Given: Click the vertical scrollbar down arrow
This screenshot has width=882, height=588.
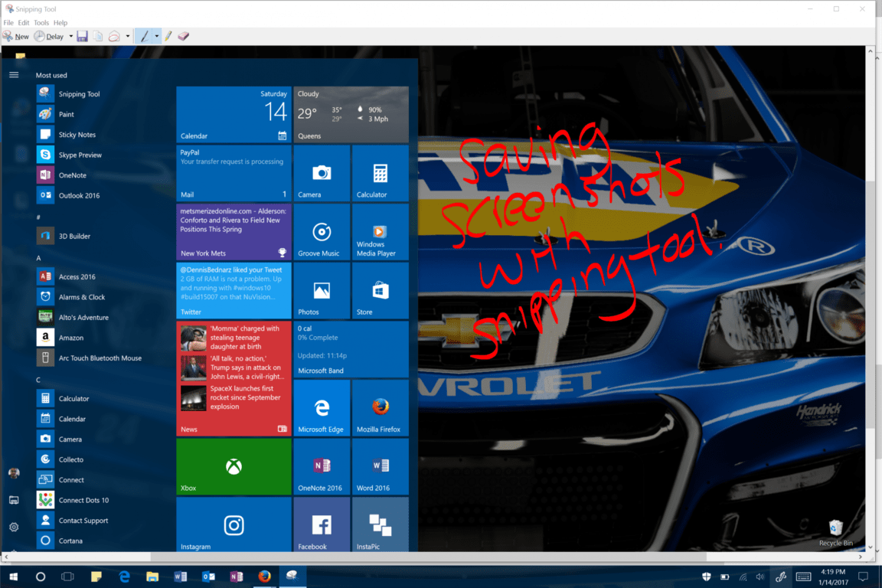Looking at the screenshot, I should click(x=871, y=547).
